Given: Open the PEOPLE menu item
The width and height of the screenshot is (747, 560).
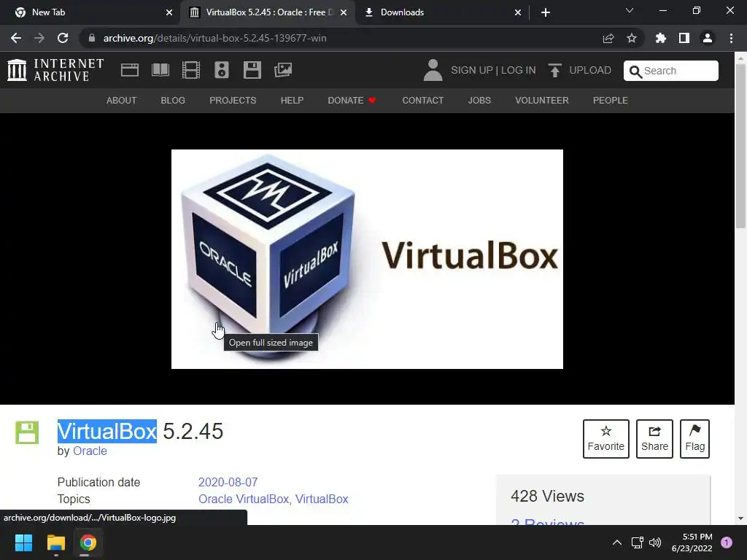Looking at the screenshot, I should (611, 101).
